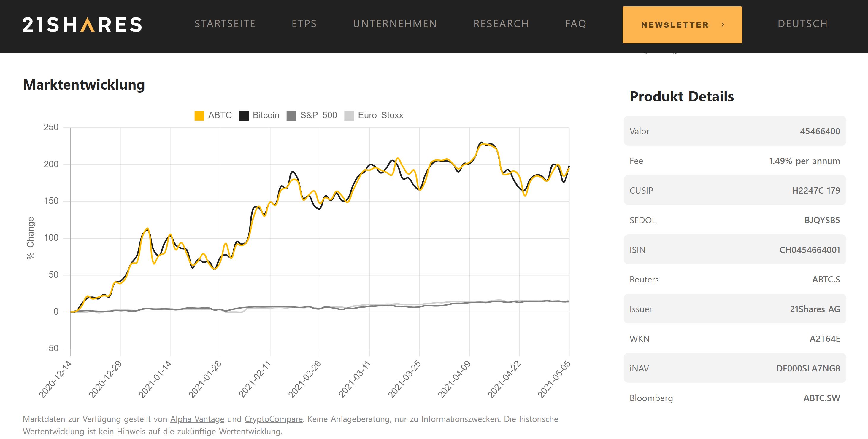Viewport: 868px width, 439px height.
Task: Follow the Alpha Vantage link
Action: (197, 419)
